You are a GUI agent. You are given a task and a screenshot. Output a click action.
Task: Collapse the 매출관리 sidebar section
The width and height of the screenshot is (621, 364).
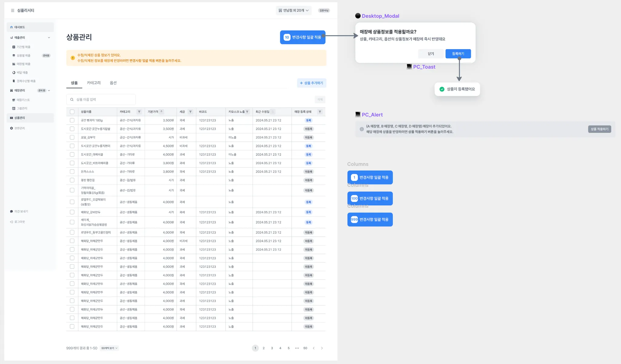click(x=49, y=38)
